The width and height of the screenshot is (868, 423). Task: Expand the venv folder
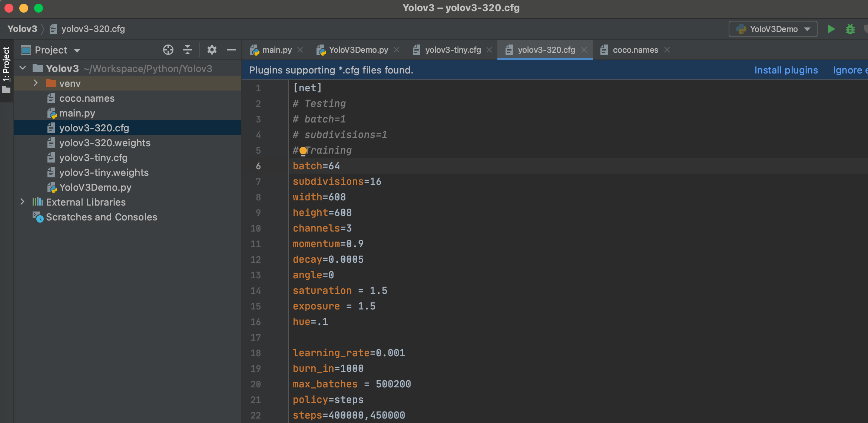(x=36, y=83)
